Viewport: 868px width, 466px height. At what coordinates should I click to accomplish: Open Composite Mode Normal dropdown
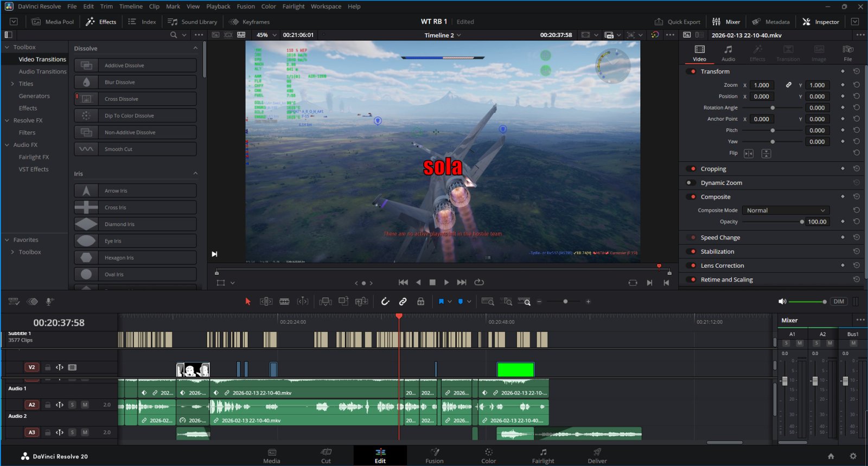pyautogui.click(x=786, y=210)
